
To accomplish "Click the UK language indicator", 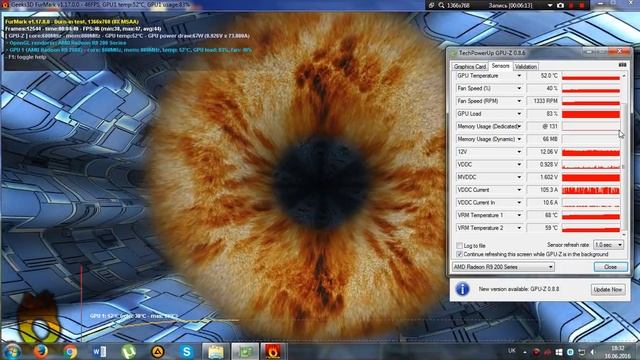I will 512,351.
